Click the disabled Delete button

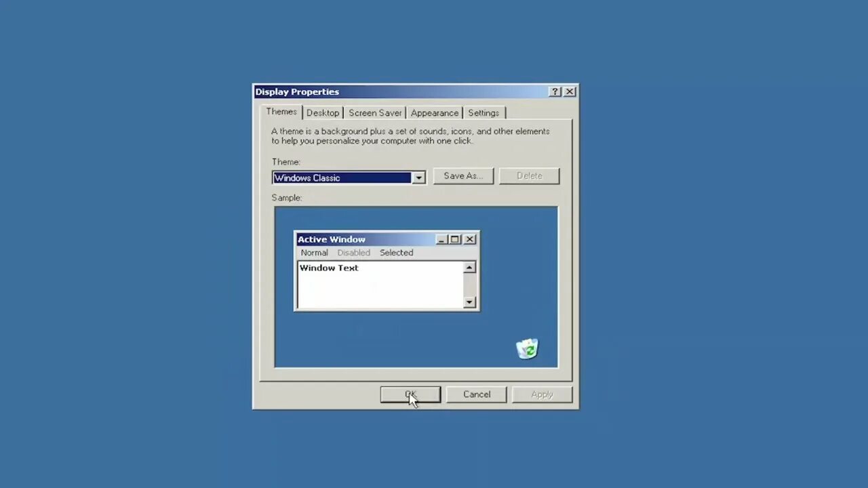tap(529, 176)
